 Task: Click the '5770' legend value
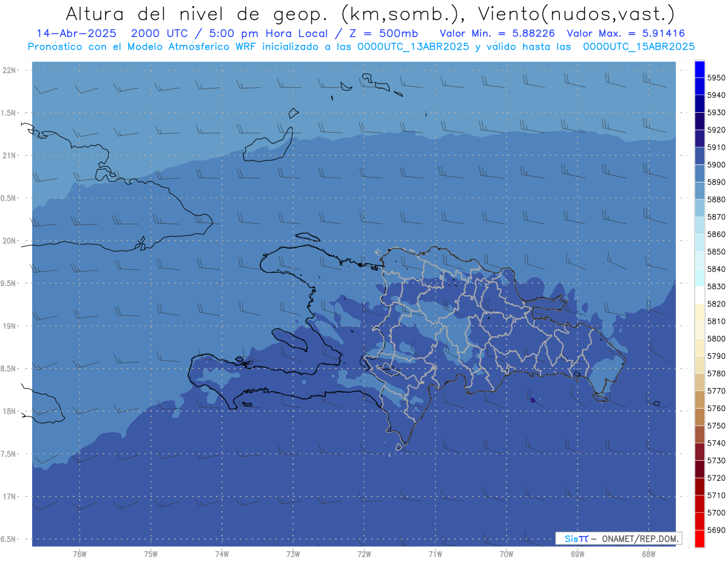pos(716,391)
